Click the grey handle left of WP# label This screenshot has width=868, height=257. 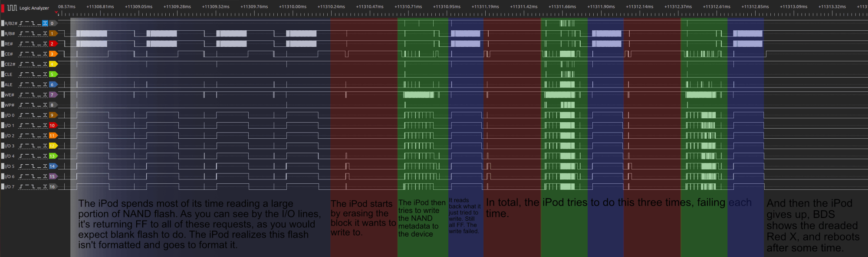point(3,105)
